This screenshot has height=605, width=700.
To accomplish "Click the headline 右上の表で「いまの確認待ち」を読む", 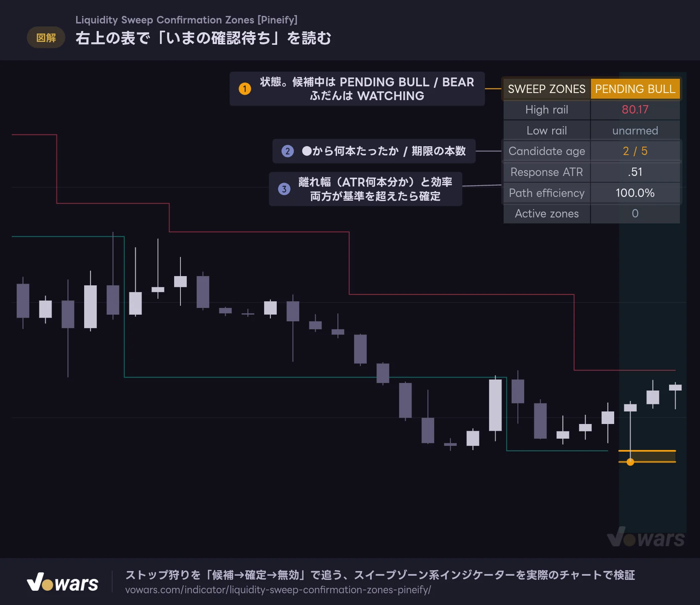I will coord(203,38).
